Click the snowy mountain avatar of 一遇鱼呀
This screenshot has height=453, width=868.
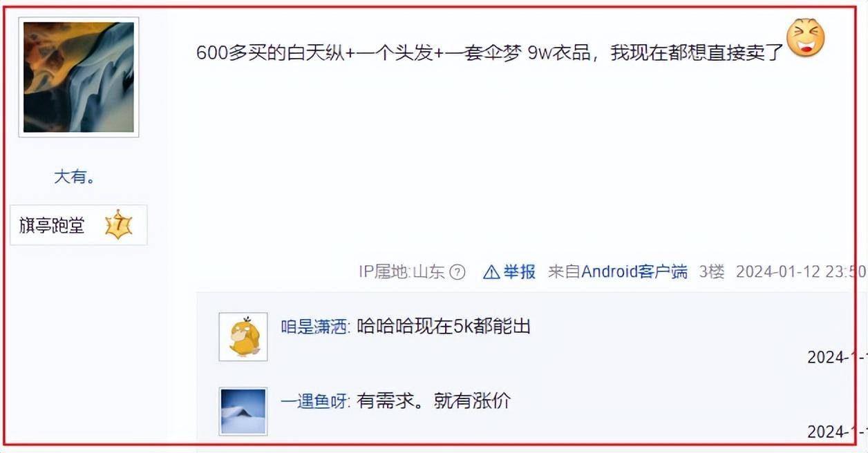pyautogui.click(x=243, y=412)
